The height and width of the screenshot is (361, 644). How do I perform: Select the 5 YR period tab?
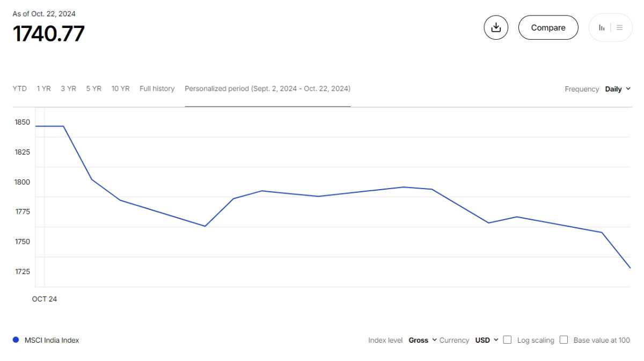[x=93, y=89]
